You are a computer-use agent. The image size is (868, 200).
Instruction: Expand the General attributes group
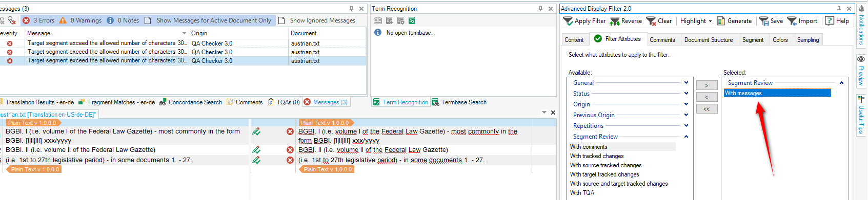[x=686, y=83]
